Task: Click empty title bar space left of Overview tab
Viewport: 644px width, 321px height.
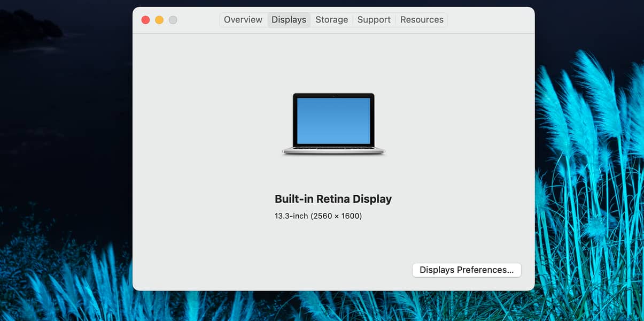Action: pyautogui.click(x=198, y=20)
